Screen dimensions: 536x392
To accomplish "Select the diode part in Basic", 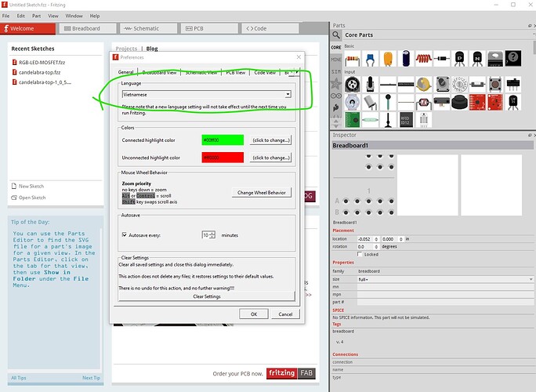I will pyautogui.click(x=441, y=59).
